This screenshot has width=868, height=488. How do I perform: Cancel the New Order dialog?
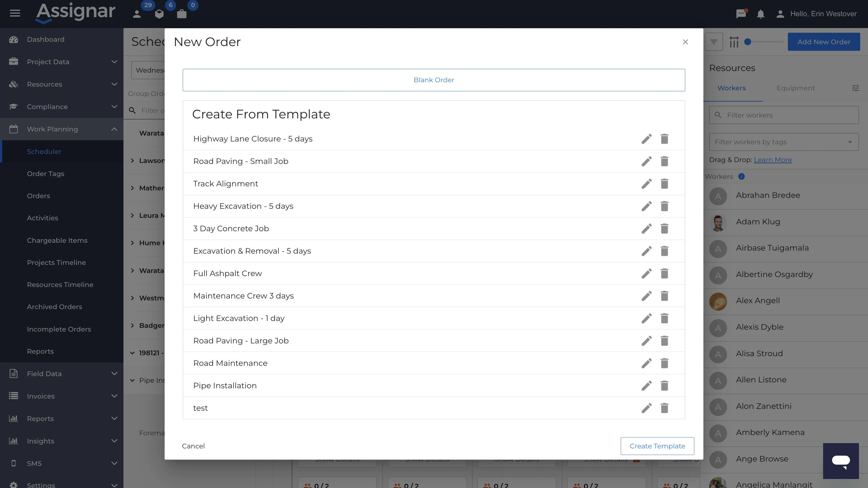click(x=193, y=446)
